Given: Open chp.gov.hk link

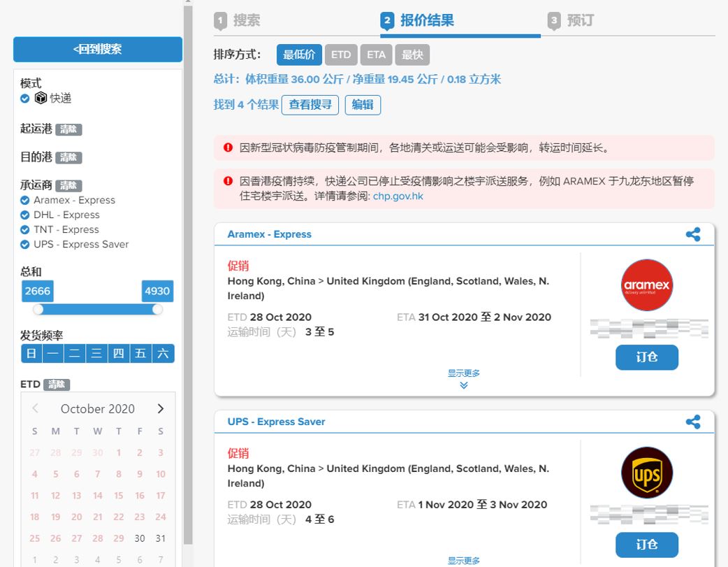Looking at the screenshot, I should click(x=398, y=196).
